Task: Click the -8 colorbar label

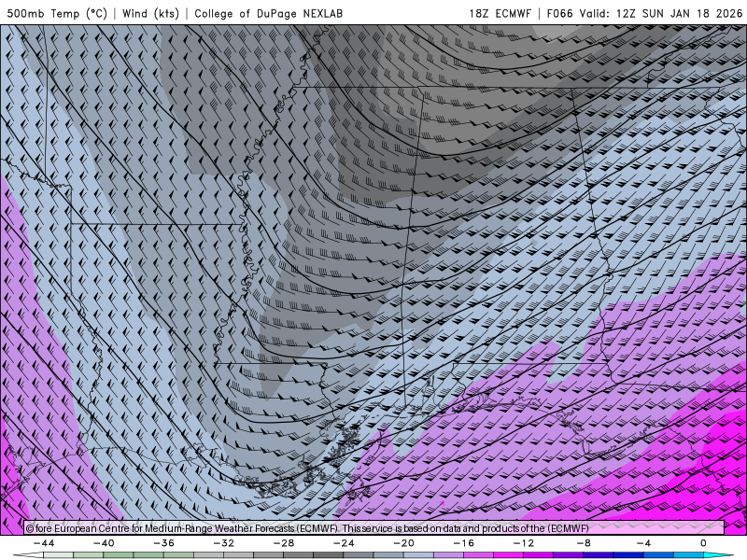Action: point(585,543)
